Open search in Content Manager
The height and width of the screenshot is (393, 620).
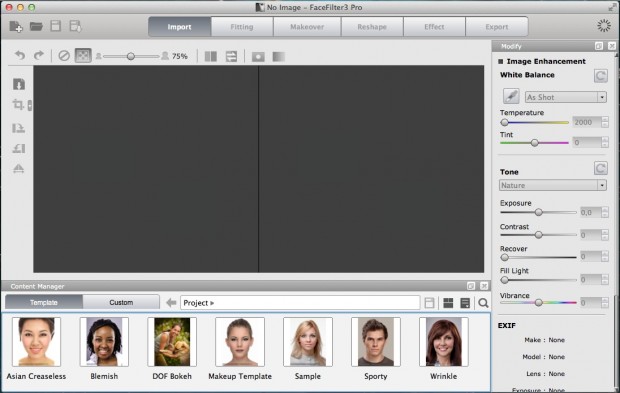click(483, 303)
